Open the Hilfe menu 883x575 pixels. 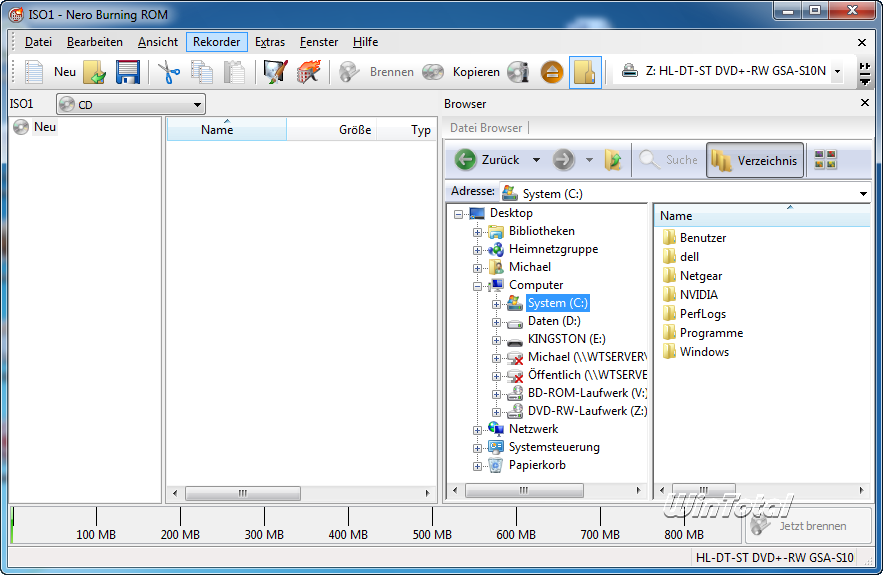365,42
